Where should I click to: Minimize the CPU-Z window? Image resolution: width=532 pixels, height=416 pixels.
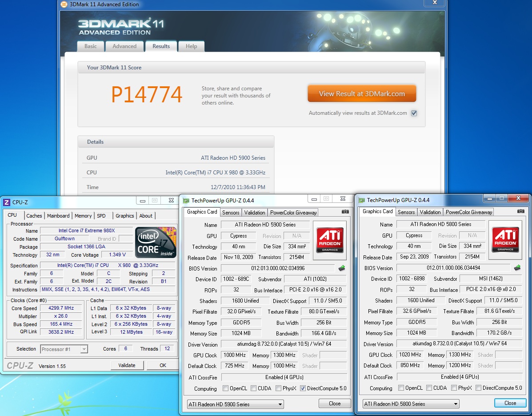pyautogui.click(x=143, y=201)
